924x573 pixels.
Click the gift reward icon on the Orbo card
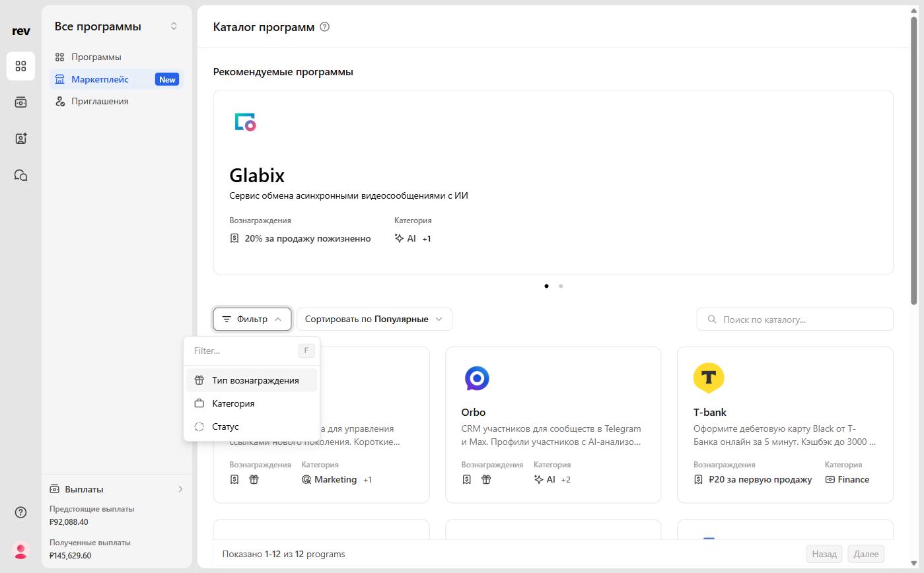pos(486,479)
